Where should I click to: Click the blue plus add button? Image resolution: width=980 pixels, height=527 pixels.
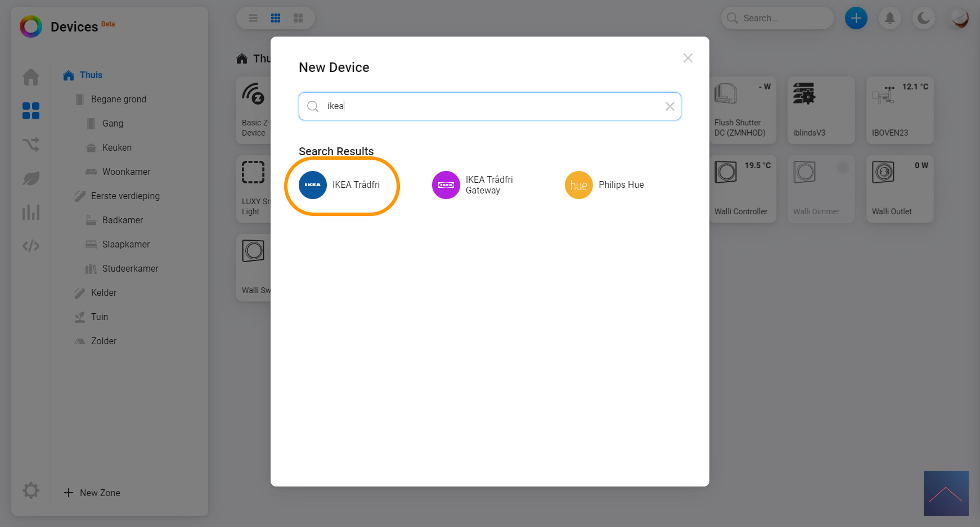[856, 18]
